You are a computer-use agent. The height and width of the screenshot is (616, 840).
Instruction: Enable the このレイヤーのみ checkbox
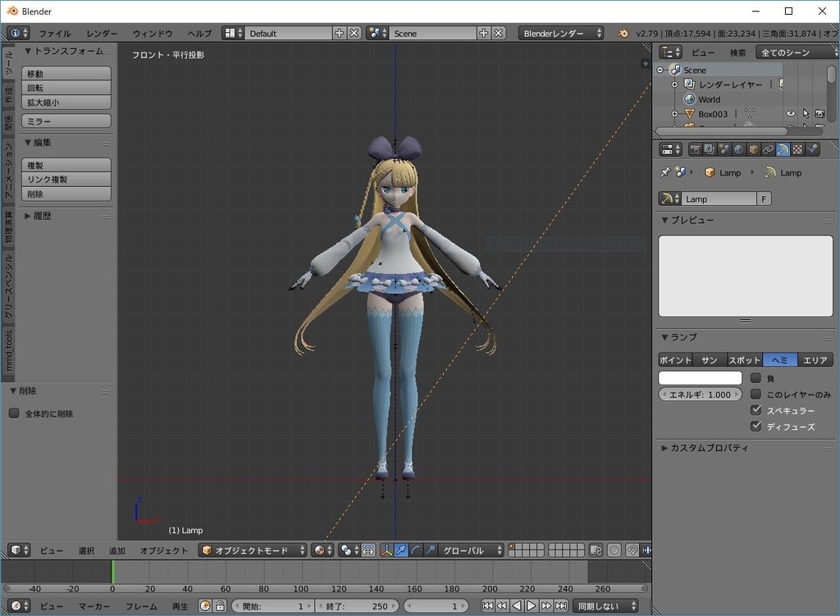(756, 395)
